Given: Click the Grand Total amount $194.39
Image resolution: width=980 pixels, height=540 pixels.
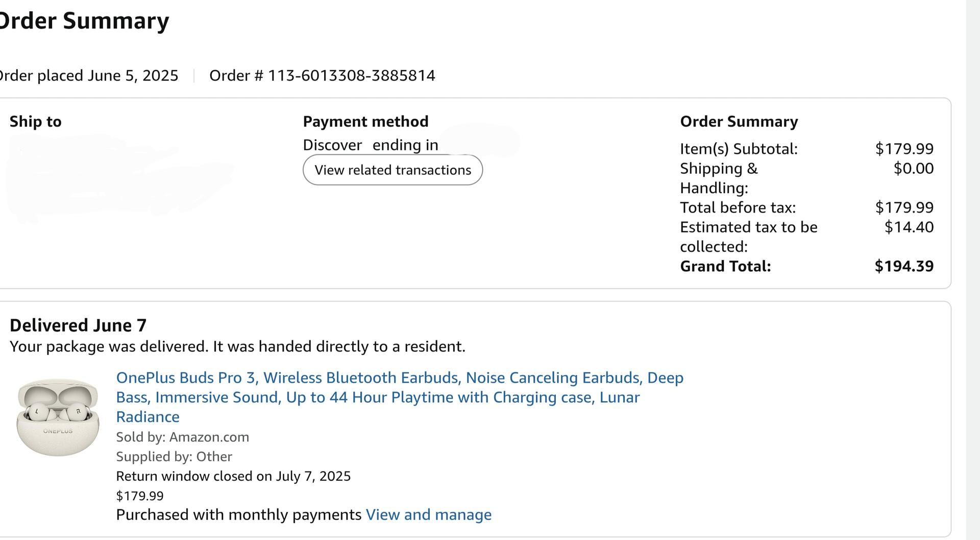Looking at the screenshot, I should click(x=903, y=266).
